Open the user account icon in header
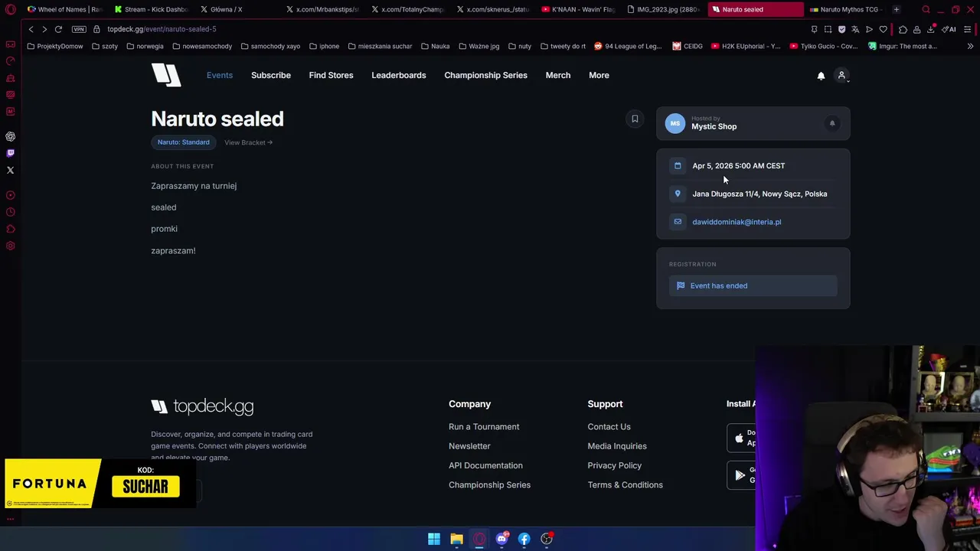 pos(841,76)
